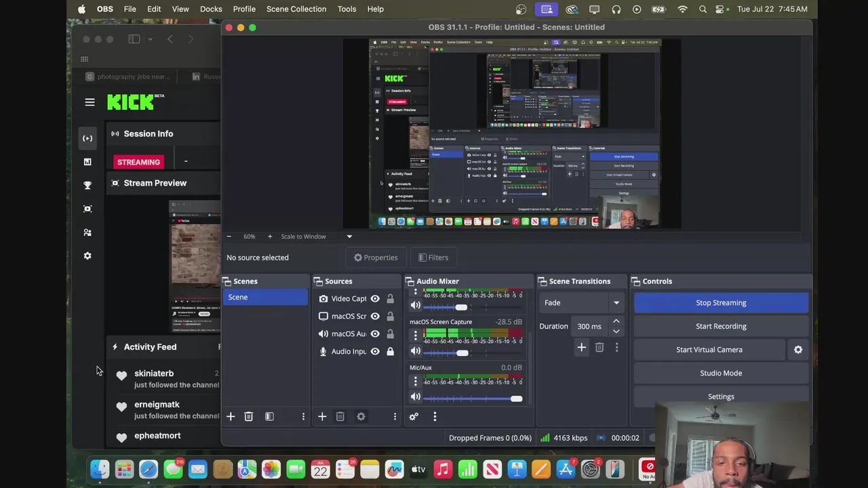Lock the macOS Audio Capture source

click(390, 333)
